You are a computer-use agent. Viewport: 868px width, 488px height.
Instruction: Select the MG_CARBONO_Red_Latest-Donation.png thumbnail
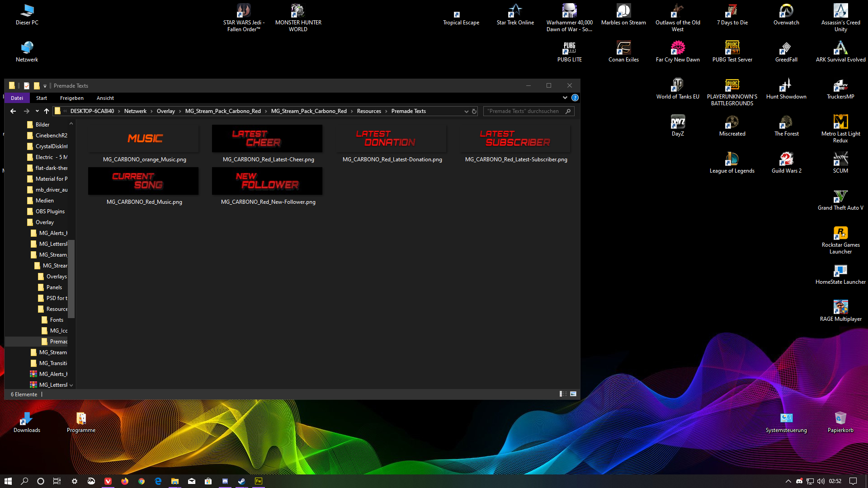[392, 139]
